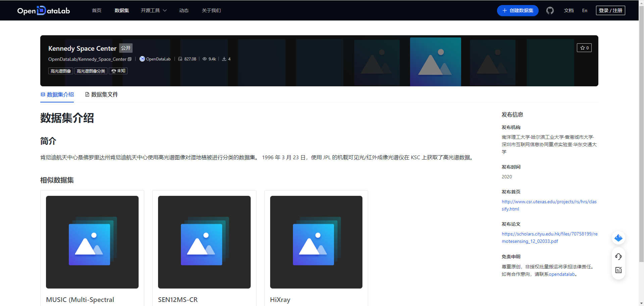Click the OpenDataLab publisher icon beside dataset name
Screen dimensions: 644x306
click(x=142, y=59)
